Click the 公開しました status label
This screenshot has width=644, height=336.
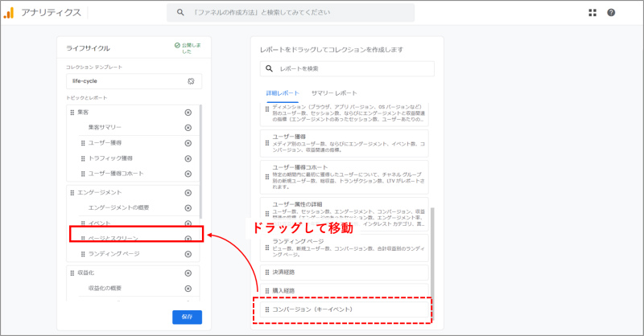click(x=188, y=48)
